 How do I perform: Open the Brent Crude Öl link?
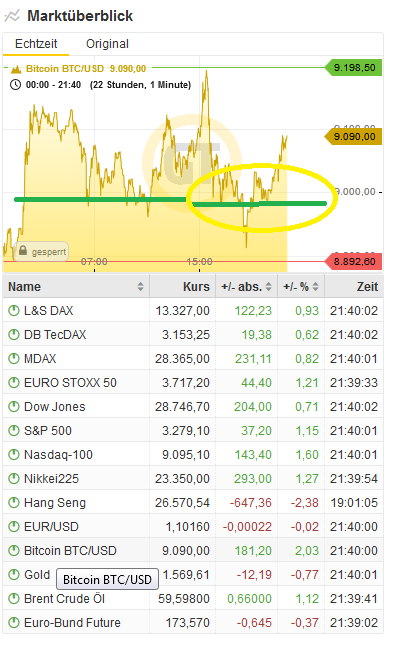coord(64,599)
